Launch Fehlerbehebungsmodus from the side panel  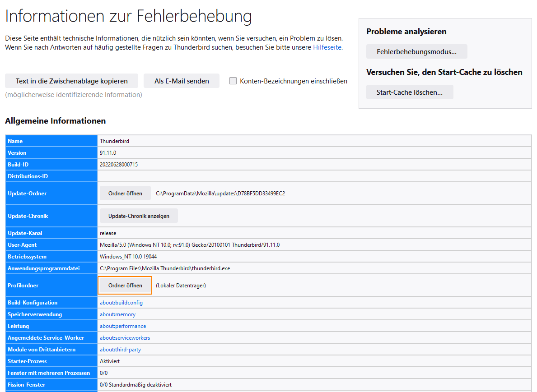(x=416, y=52)
